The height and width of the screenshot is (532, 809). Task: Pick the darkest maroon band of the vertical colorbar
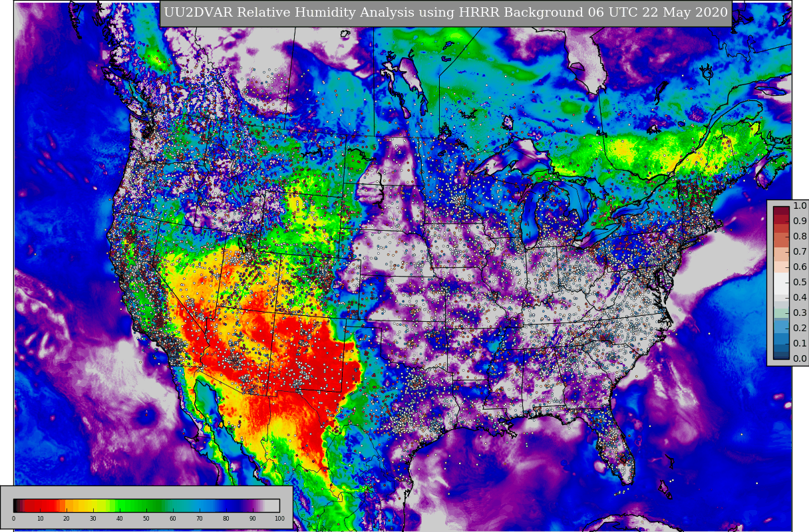781,211
